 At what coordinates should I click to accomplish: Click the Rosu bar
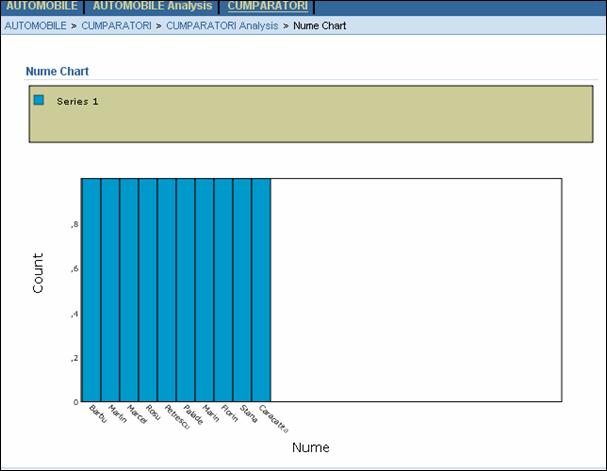tap(148, 290)
